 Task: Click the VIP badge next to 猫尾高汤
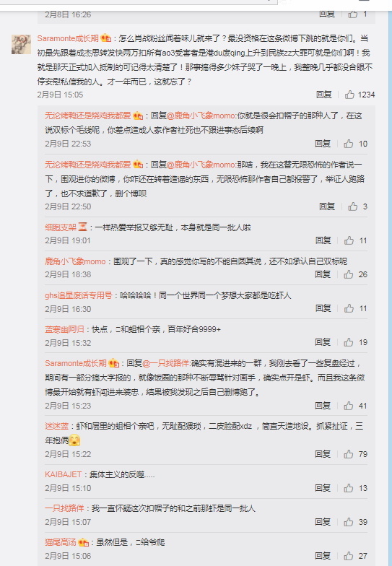[x=84, y=542]
